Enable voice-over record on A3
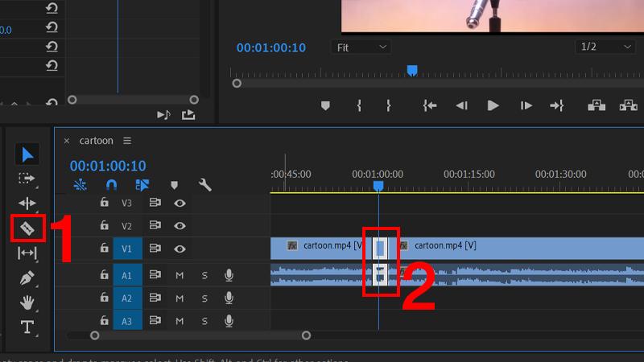The width and height of the screenshot is (644, 362). click(x=229, y=321)
